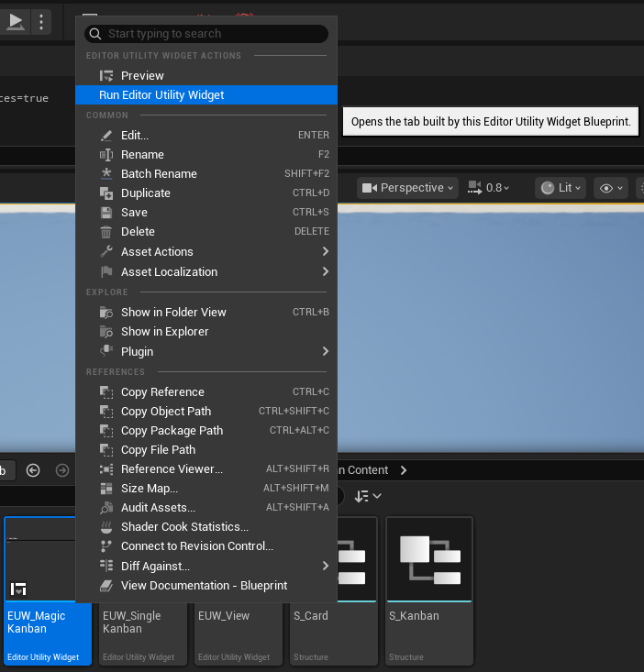Viewport: 644px width, 672px height.
Task: Click the Batch Rename asterisk icon
Action: coord(106,173)
